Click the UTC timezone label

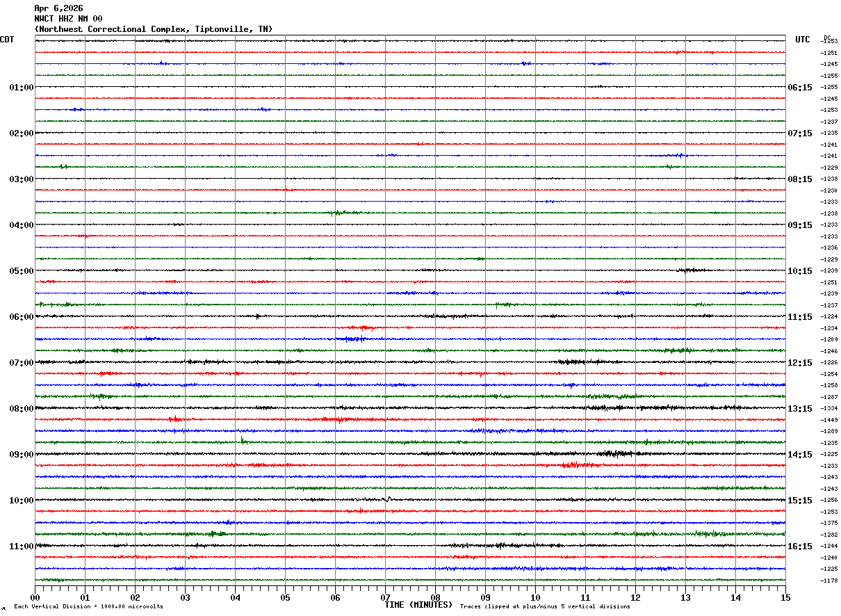[803, 40]
